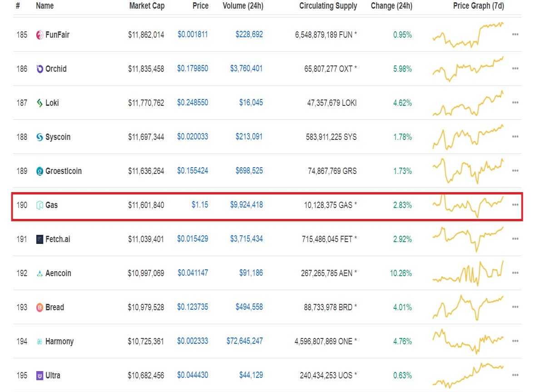Click the Gas price $1.15
The height and width of the screenshot is (392, 545).
(200, 205)
